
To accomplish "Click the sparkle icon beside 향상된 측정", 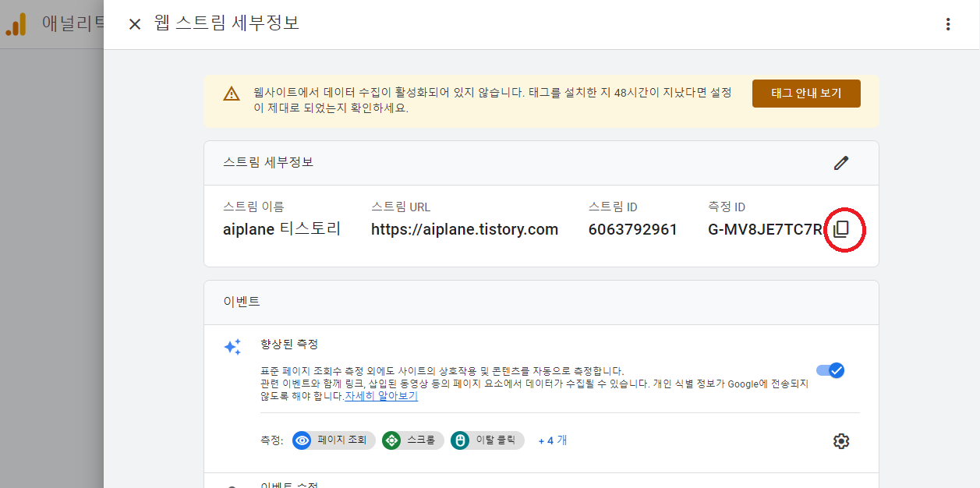I will [232, 347].
